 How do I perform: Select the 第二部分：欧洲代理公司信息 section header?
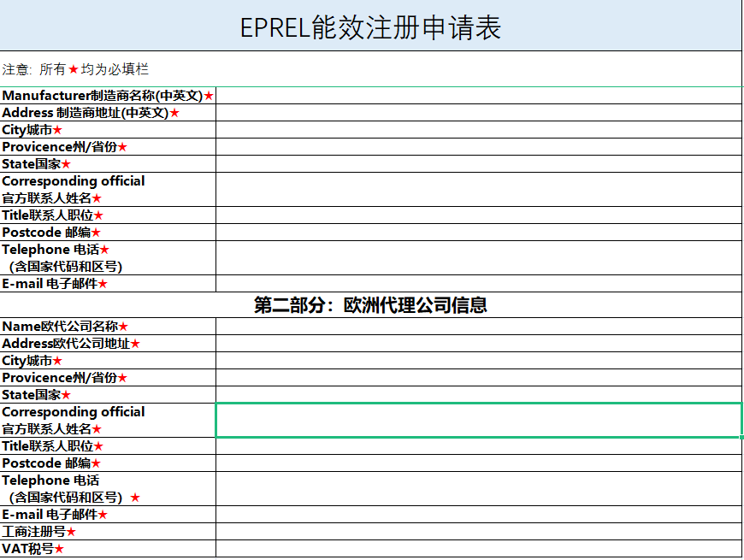point(370,305)
